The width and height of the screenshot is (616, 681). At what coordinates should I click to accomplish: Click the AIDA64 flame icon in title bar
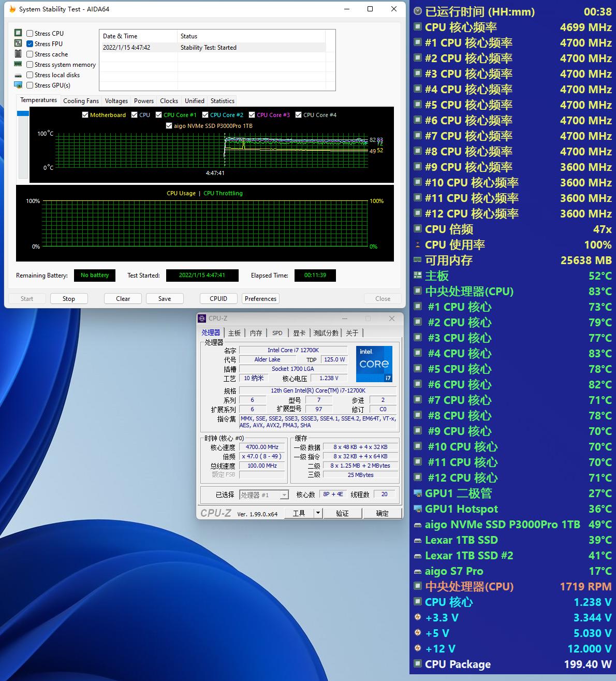[x=12, y=9]
